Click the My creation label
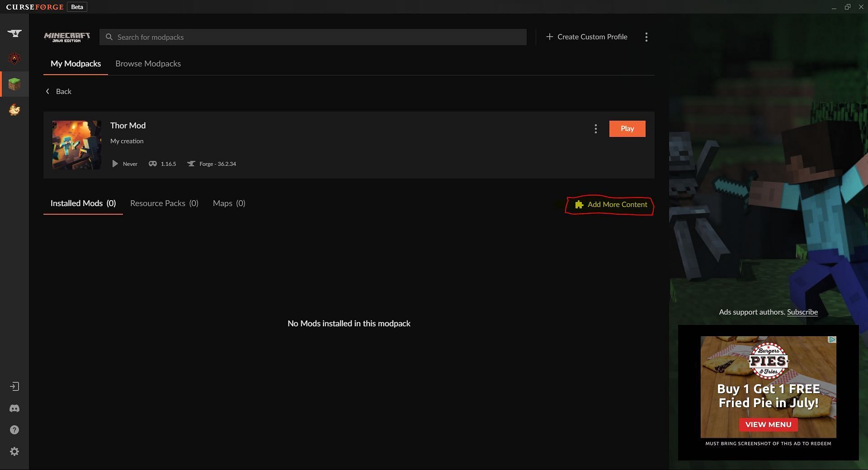The image size is (868, 470). click(x=127, y=141)
